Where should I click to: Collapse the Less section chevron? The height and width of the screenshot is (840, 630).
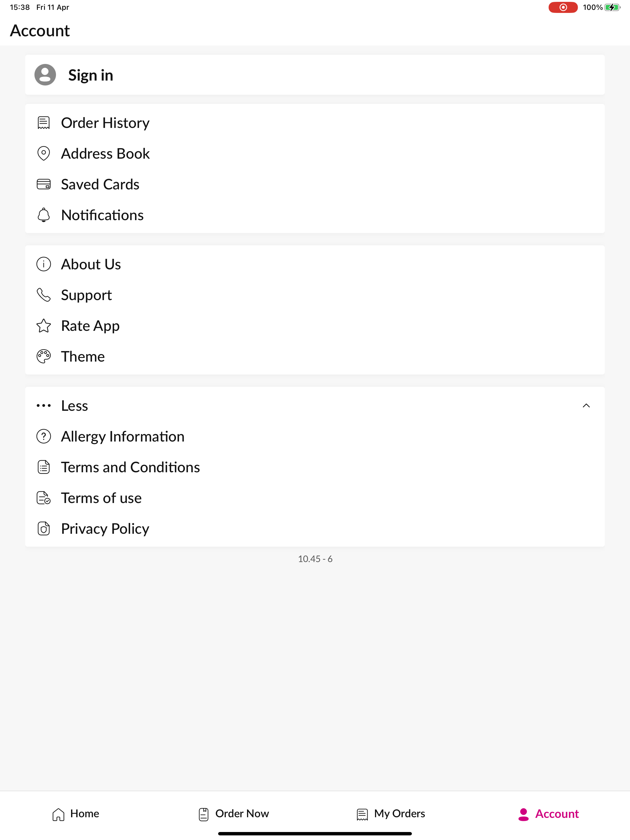[586, 406]
